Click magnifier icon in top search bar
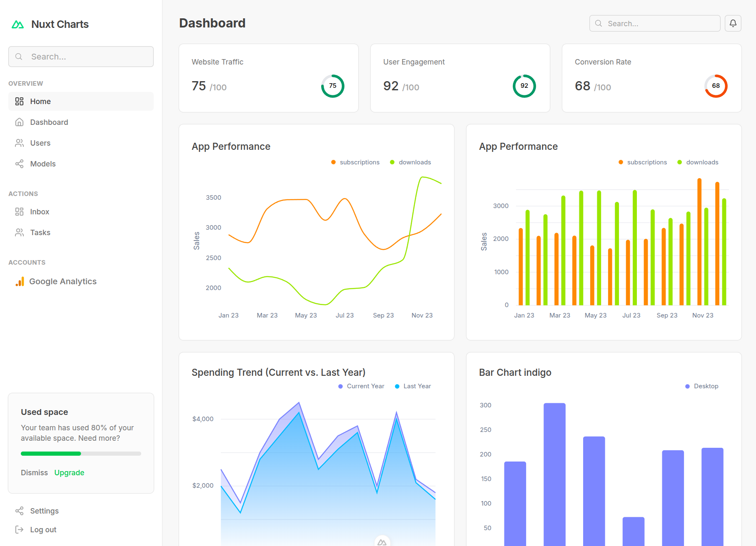This screenshot has height=546, width=756. point(599,23)
